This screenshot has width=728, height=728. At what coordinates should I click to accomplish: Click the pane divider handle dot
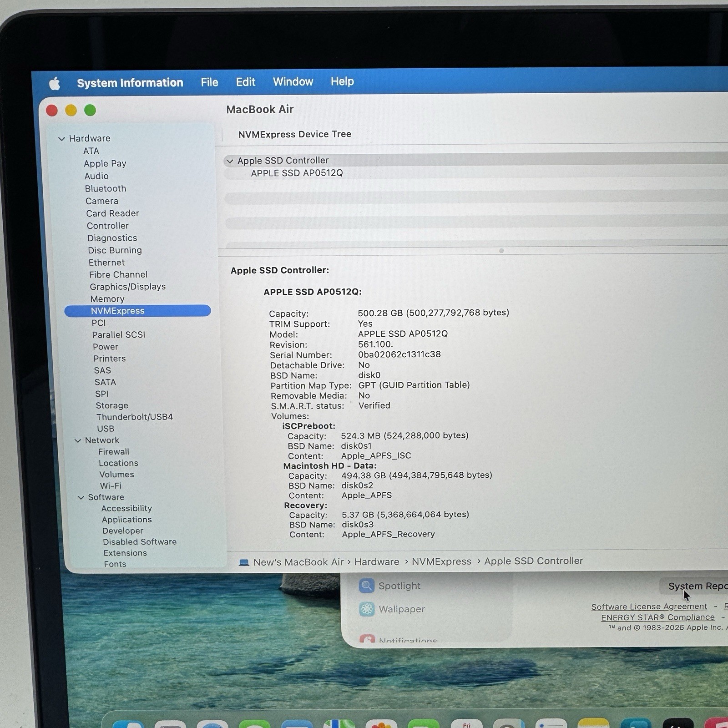pos(501,251)
